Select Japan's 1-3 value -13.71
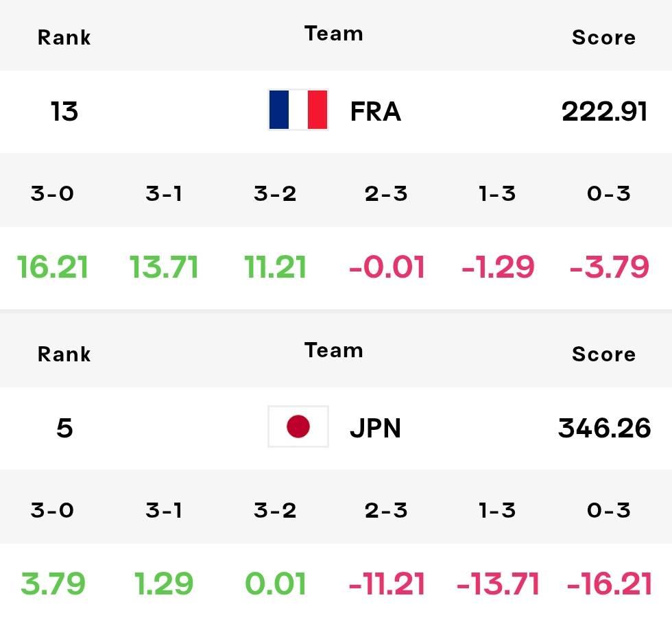This screenshot has width=672, height=626. tap(498, 583)
